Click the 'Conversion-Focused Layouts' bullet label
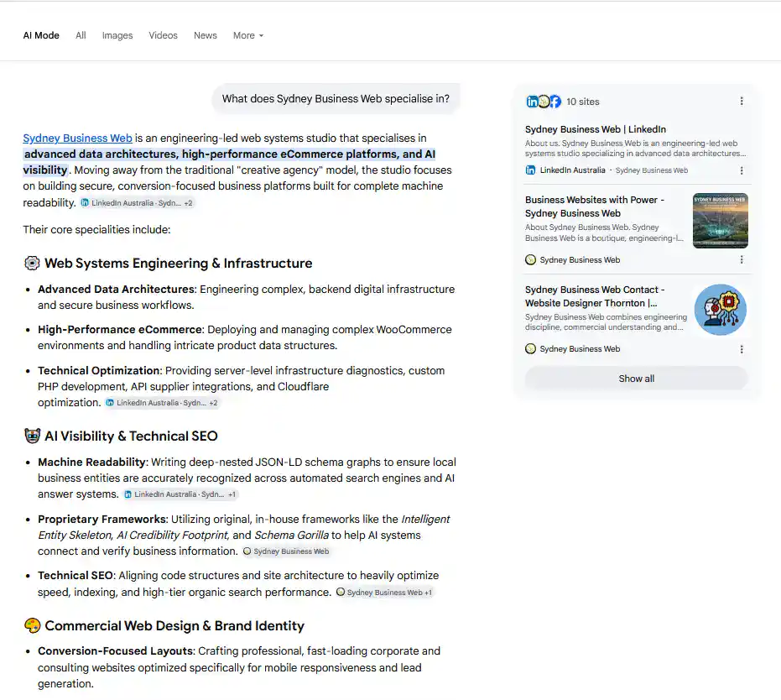Viewport: 781px width, 700px height. [x=116, y=651]
